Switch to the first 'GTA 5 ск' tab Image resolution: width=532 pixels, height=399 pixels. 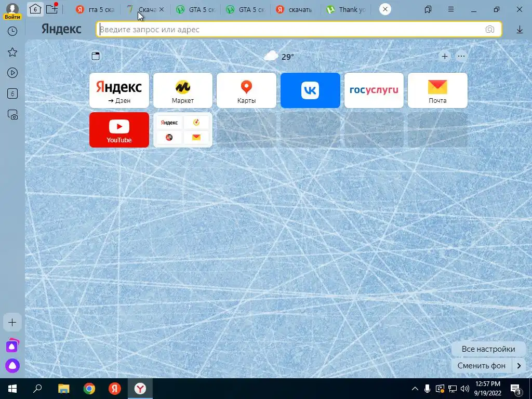196,9
